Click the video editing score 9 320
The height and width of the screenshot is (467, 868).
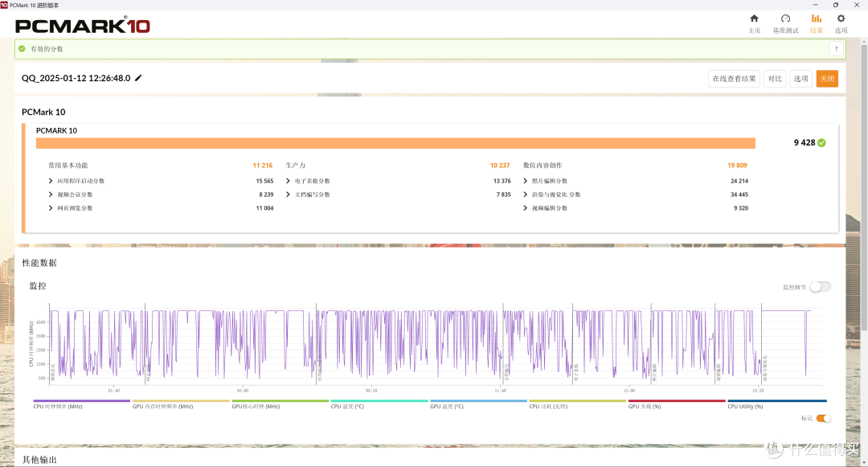pos(741,208)
